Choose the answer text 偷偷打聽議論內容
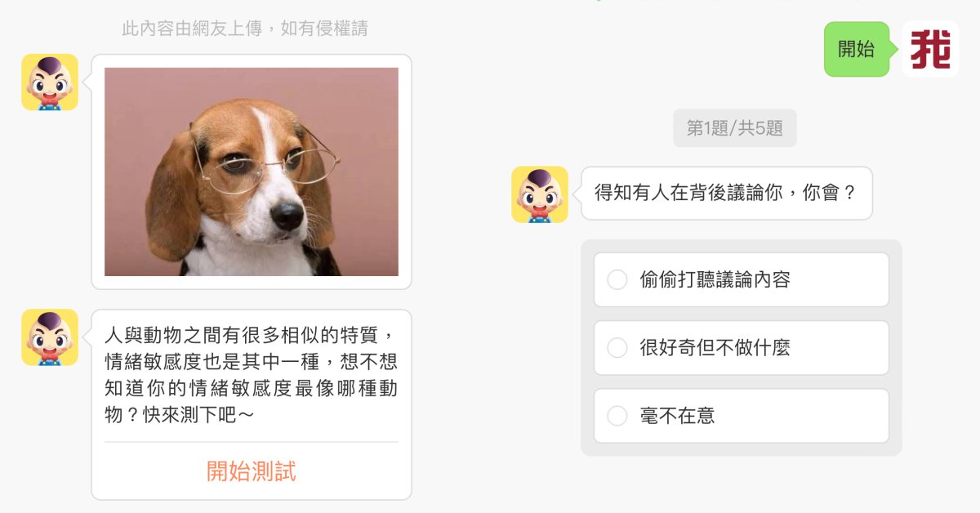The width and height of the screenshot is (980, 513). 715,279
